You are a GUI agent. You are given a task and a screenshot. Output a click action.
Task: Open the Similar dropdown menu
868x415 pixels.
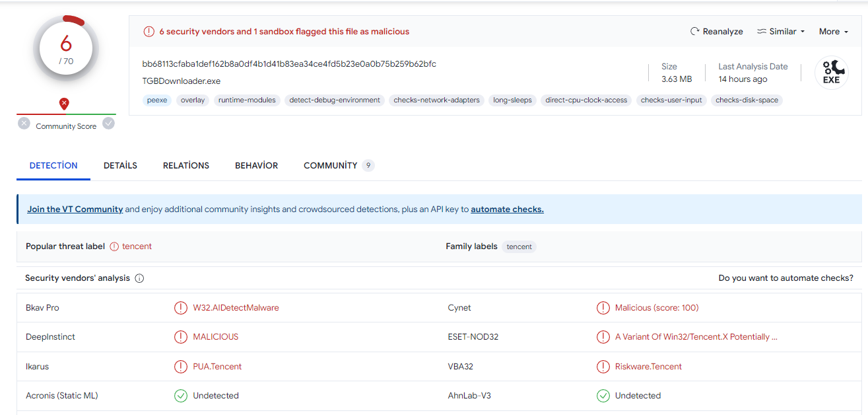781,32
